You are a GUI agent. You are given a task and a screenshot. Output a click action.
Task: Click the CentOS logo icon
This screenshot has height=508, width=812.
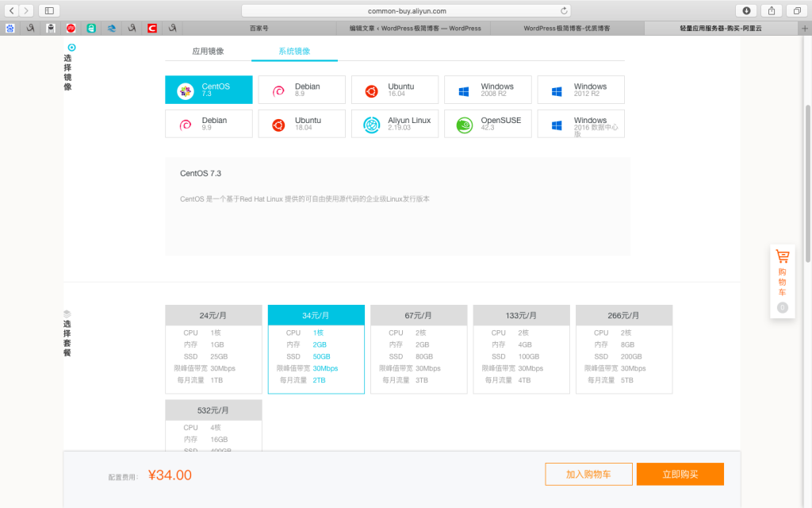tap(185, 90)
